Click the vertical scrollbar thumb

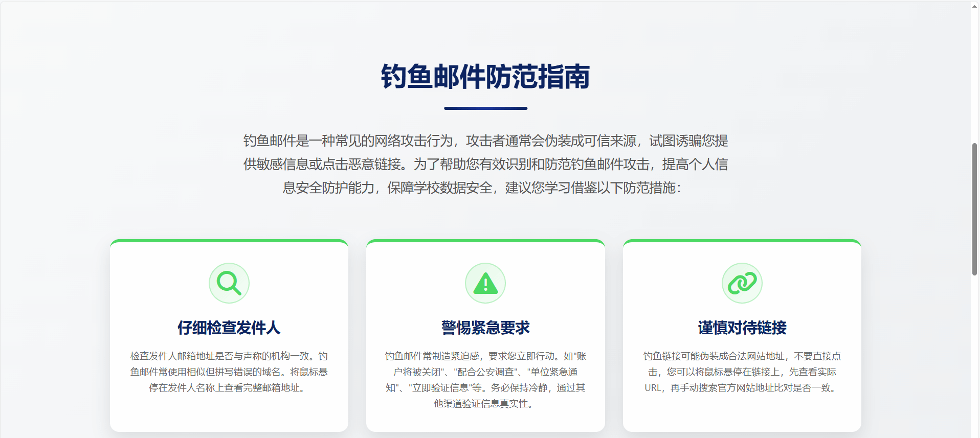(x=975, y=210)
